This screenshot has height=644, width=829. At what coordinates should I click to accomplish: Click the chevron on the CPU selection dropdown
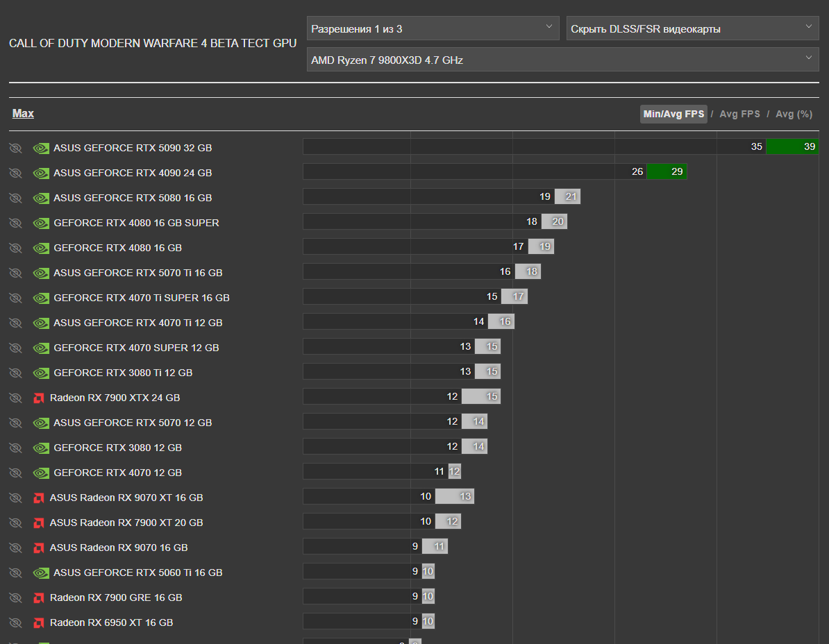[808, 58]
